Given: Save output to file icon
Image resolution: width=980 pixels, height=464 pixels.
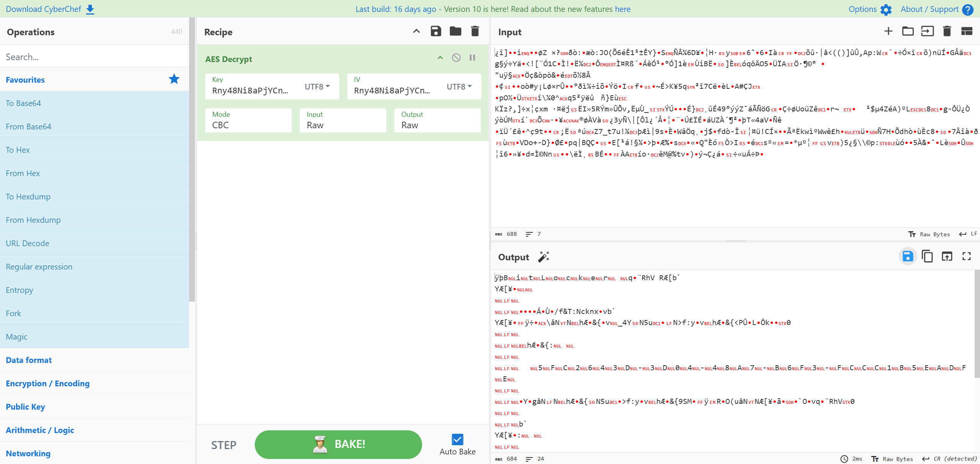Looking at the screenshot, I should (x=908, y=257).
